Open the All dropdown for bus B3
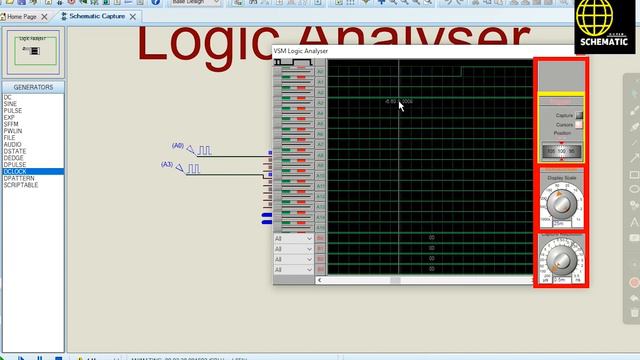Viewport: 640px width, 360px height. coord(293,270)
